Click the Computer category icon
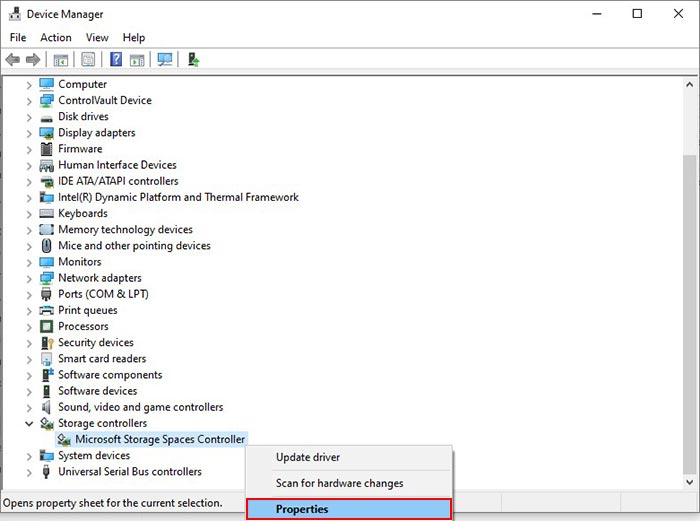Screen dimensions: 700x521 coord(46,84)
